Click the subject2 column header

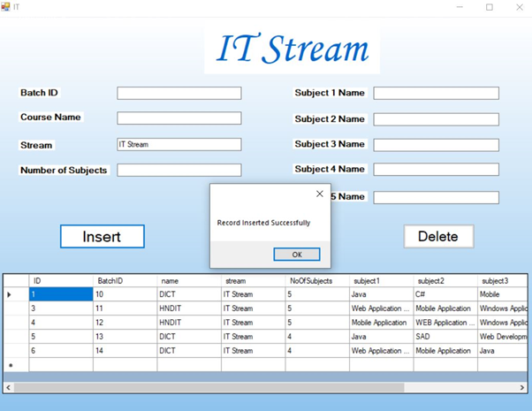click(445, 281)
